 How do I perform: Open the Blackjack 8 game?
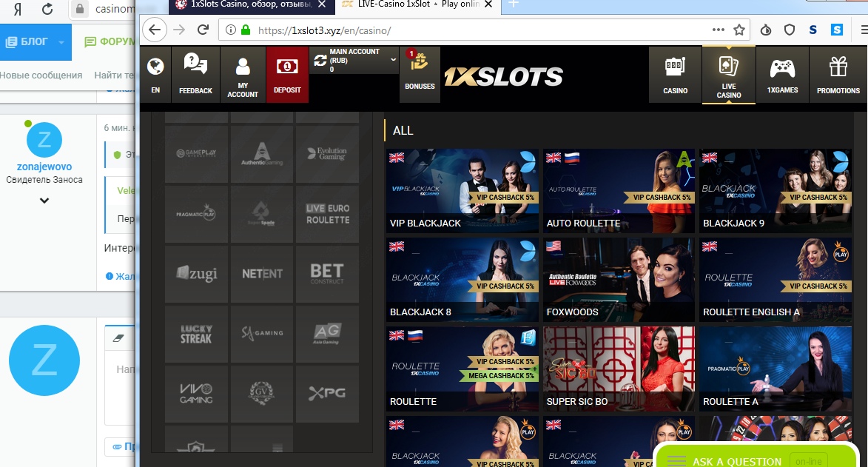tap(462, 279)
